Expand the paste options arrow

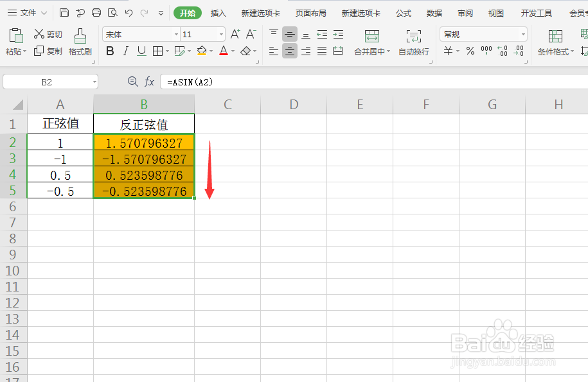pyautogui.click(x=25, y=51)
